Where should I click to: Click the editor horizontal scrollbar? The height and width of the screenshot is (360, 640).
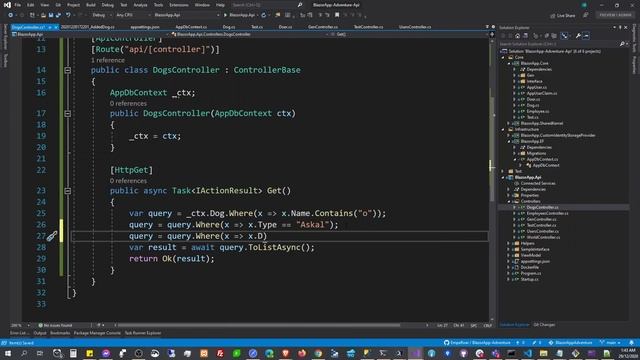[x=258, y=325]
